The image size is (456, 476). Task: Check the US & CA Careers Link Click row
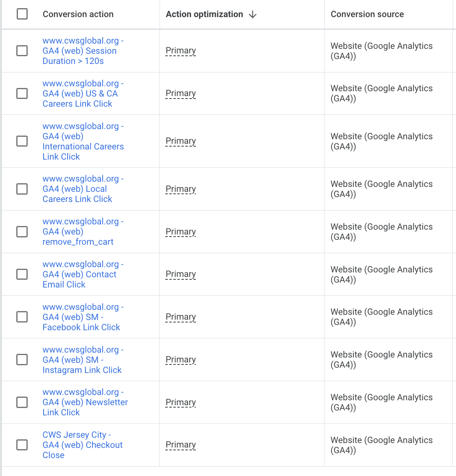pyautogui.click(x=22, y=94)
